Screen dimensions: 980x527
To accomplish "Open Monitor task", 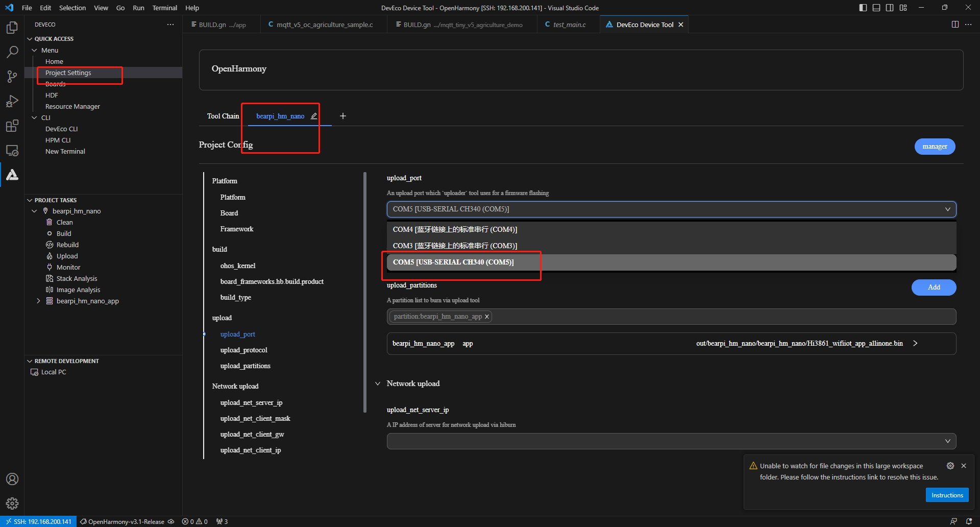I will point(68,267).
